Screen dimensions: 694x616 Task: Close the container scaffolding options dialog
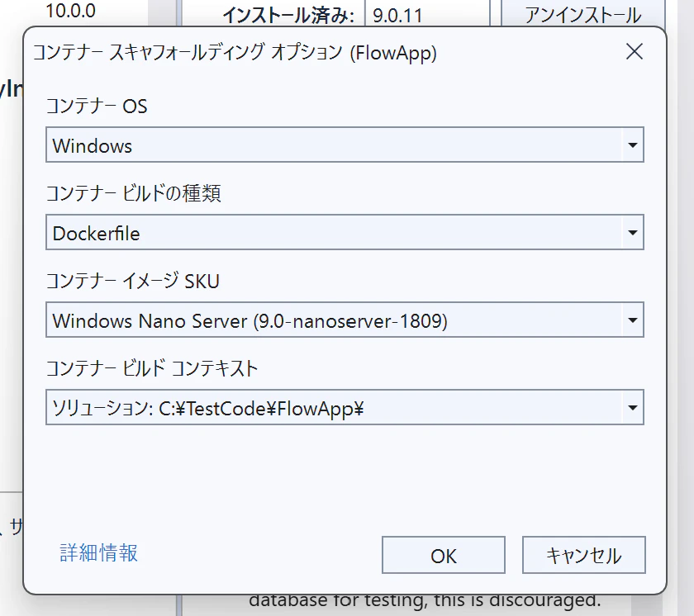point(635,52)
